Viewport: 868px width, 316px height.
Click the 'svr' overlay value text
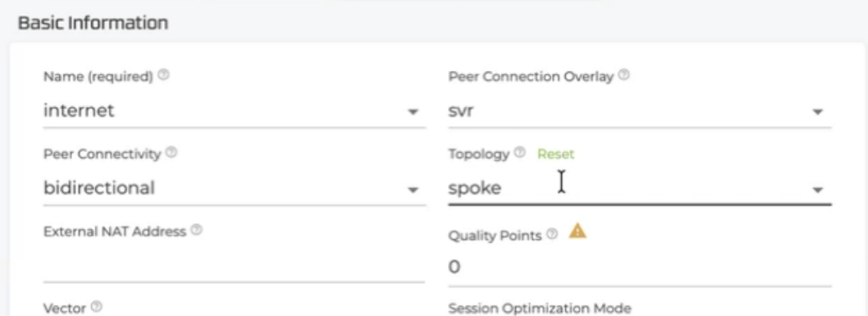coord(461,111)
